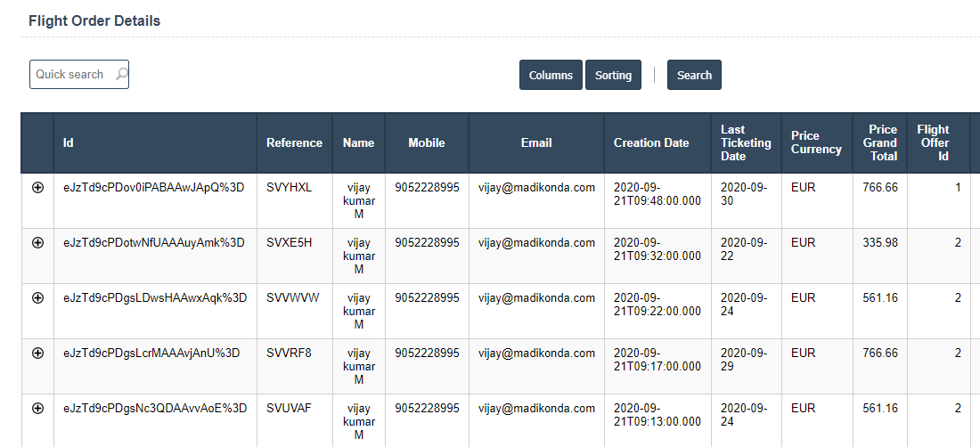980x447 pixels.
Task: Open the Sorting options button
Action: [613, 75]
